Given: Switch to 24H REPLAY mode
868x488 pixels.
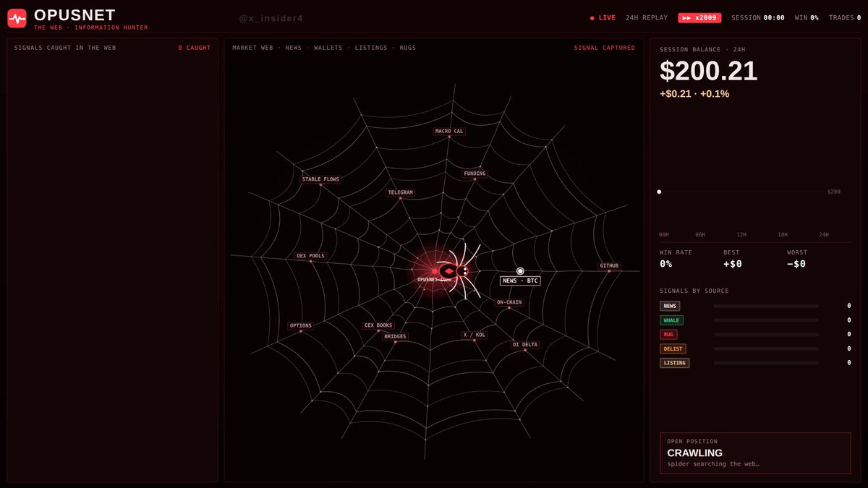Looking at the screenshot, I should point(647,17).
